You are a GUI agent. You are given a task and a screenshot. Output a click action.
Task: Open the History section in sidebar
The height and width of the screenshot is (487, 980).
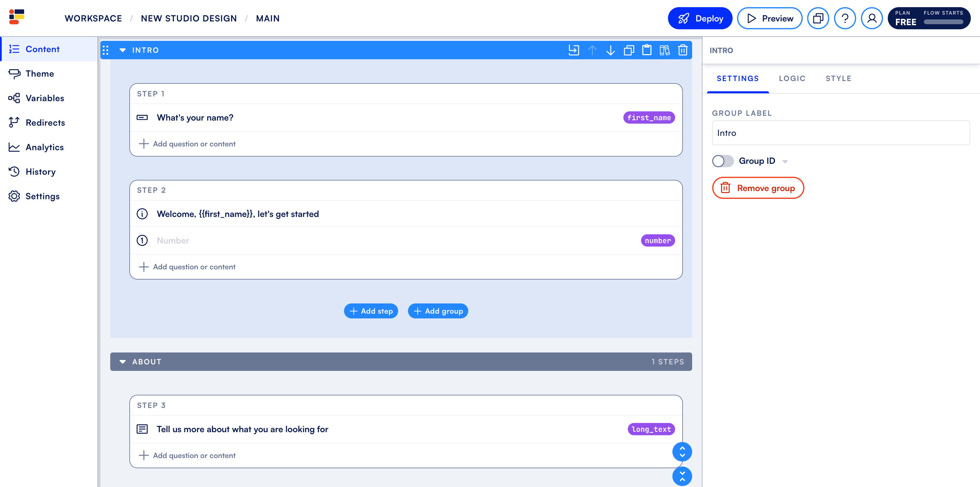[x=49, y=172]
